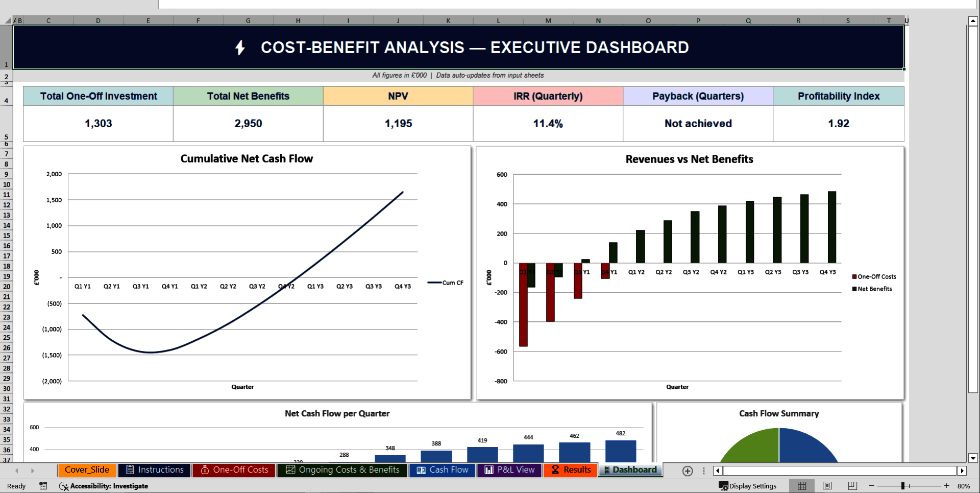This screenshot has width=980, height=493.
Task: Select row 14 header
Action: [x=7, y=225]
